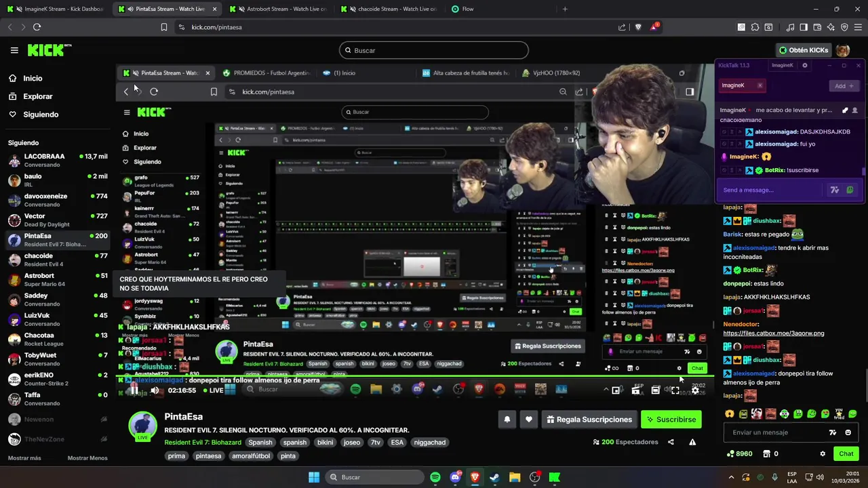The width and height of the screenshot is (868, 488).
Task: Open the Brave Shields icon
Action: click(x=638, y=27)
